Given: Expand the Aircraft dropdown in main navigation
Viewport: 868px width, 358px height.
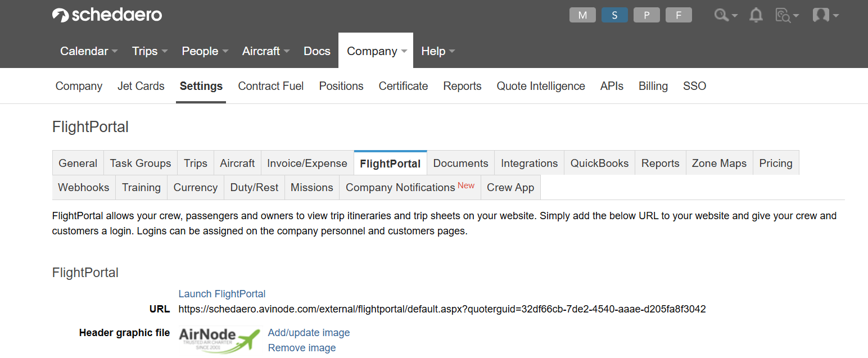Looking at the screenshot, I should point(266,51).
